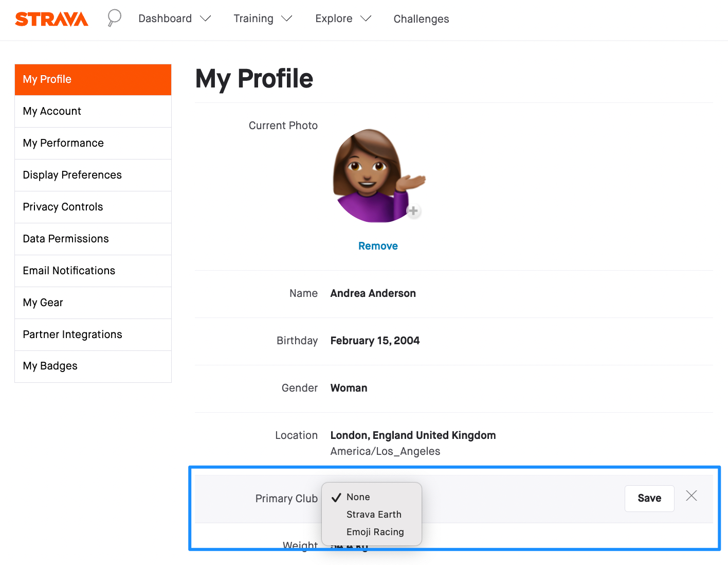This screenshot has height=565, width=728.
Task: Click the profile photo avatar
Action: (x=378, y=175)
